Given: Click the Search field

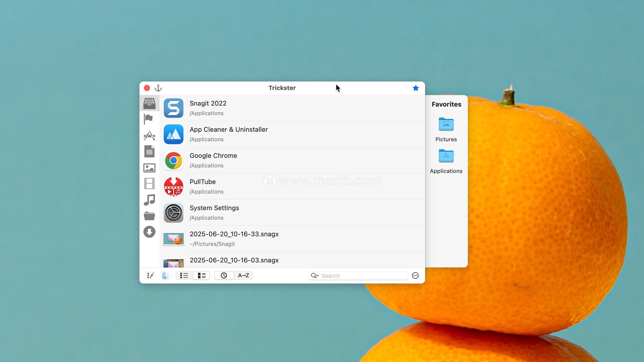Looking at the screenshot, I should point(358,276).
